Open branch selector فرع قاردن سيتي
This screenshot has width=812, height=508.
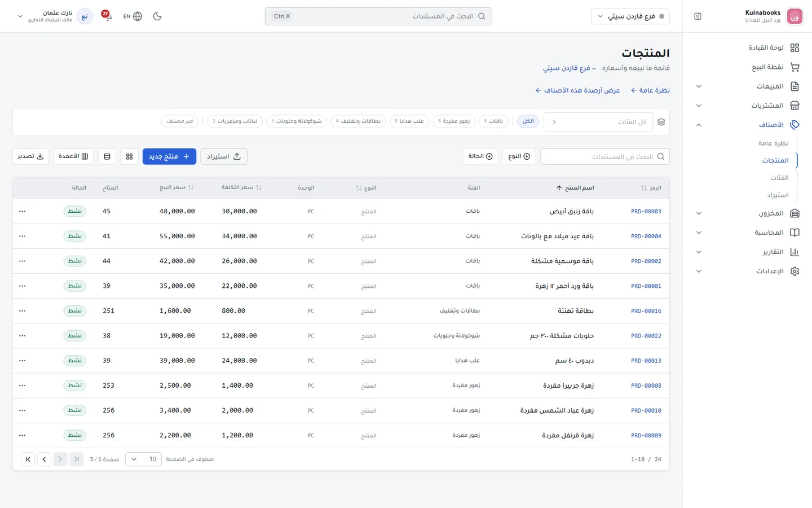[630, 16]
